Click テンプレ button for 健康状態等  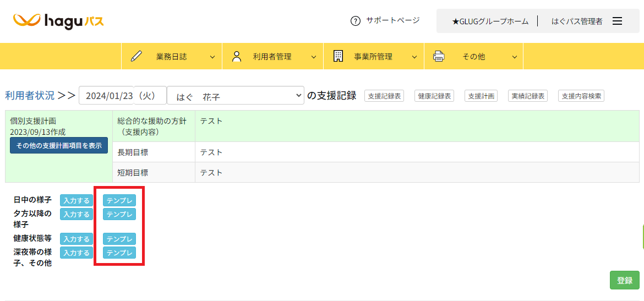pos(119,239)
